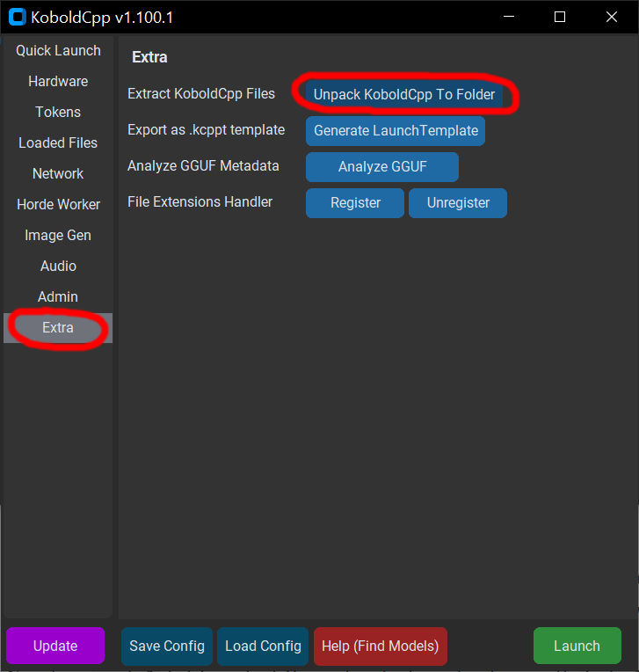Click the 'Extract KoboldCpp Files' label

[x=201, y=94]
